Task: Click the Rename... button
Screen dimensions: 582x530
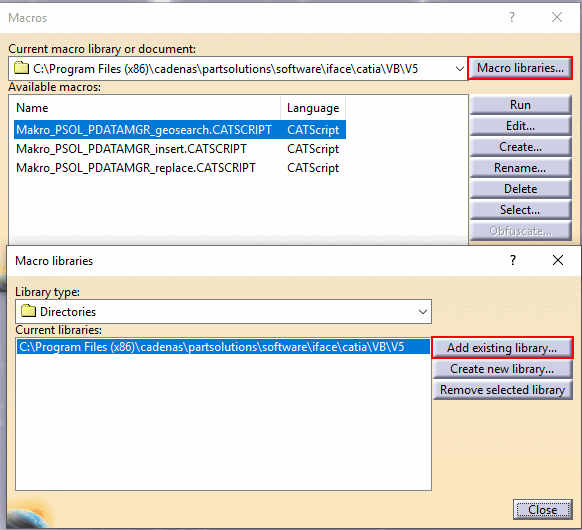Action: (x=520, y=168)
